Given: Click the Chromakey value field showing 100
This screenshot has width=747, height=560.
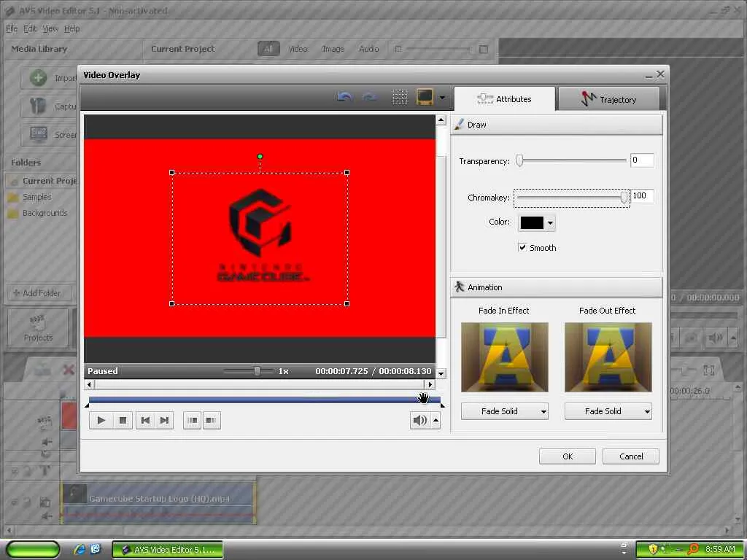Looking at the screenshot, I should click(642, 196).
